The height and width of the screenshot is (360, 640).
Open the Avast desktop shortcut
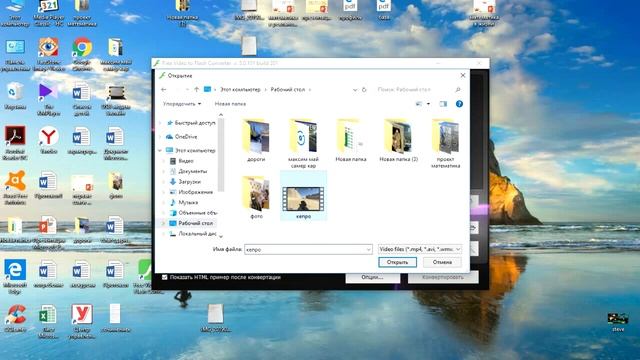coord(15,187)
